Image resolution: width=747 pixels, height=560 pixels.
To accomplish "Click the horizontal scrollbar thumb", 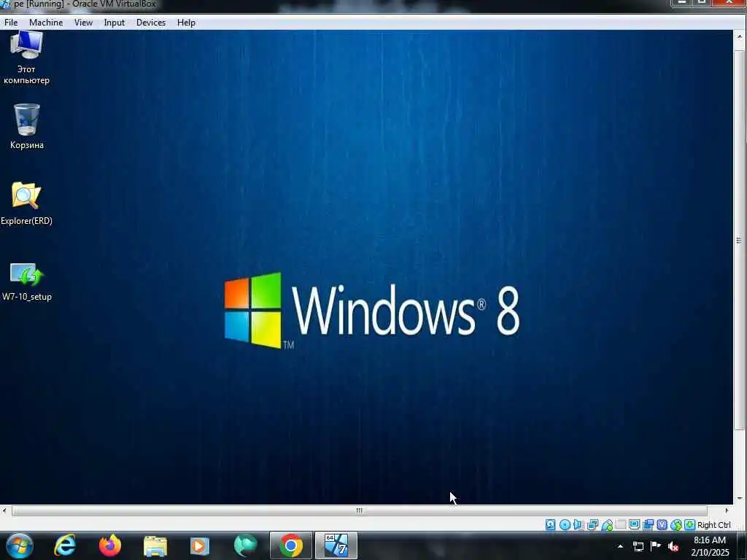I will coord(359,510).
